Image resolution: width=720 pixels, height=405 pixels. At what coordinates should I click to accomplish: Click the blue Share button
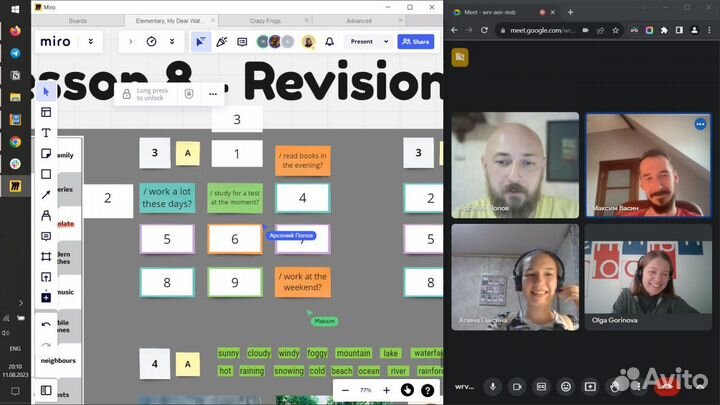[415, 42]
